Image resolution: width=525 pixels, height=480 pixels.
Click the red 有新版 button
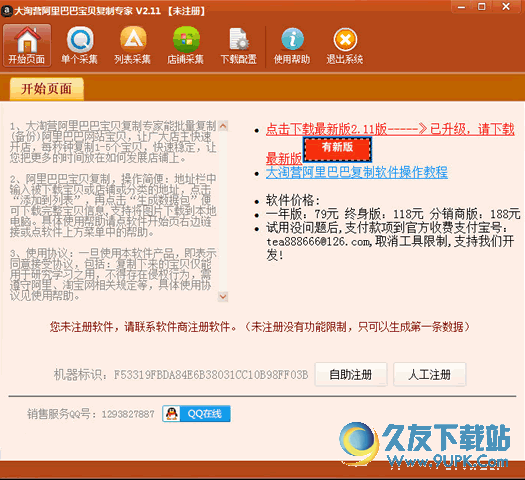click(338, 149)
